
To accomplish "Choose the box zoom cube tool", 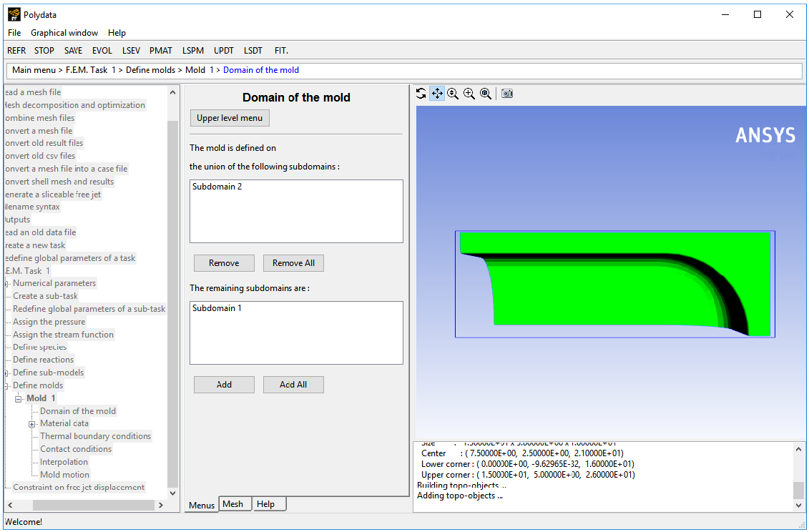I will click(486, 93).
